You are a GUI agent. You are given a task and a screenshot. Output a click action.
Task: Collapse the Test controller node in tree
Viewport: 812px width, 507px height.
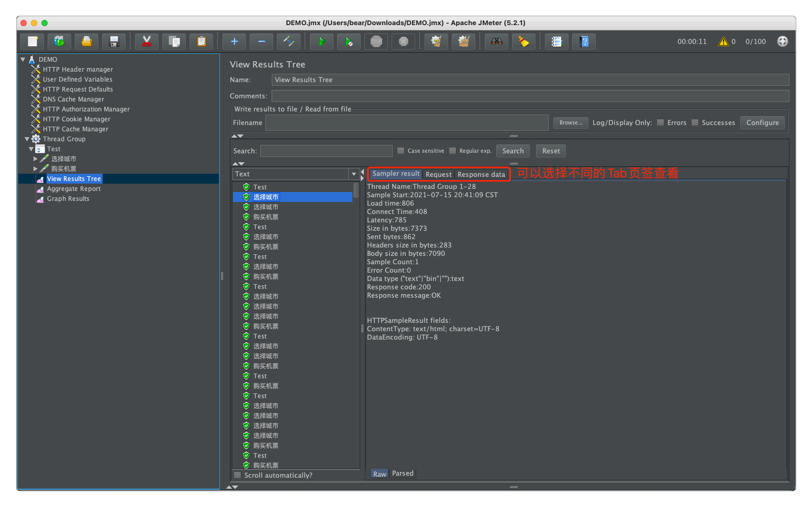31,149
